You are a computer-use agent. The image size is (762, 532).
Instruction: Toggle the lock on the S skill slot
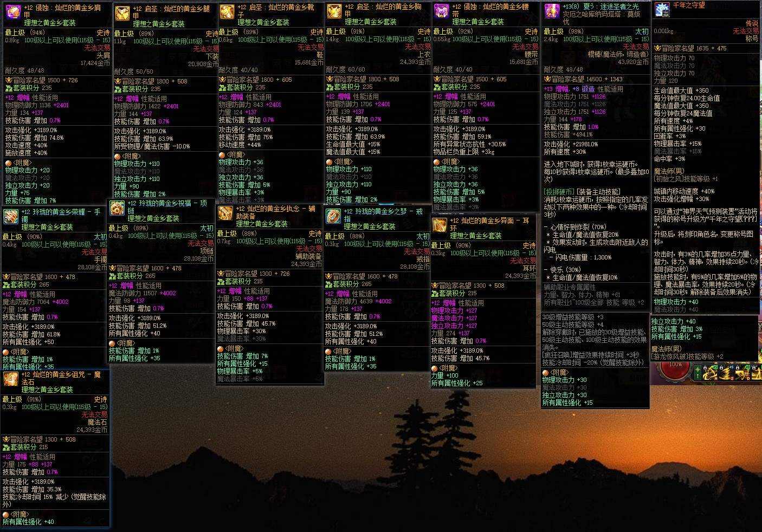tap(721, 368)
